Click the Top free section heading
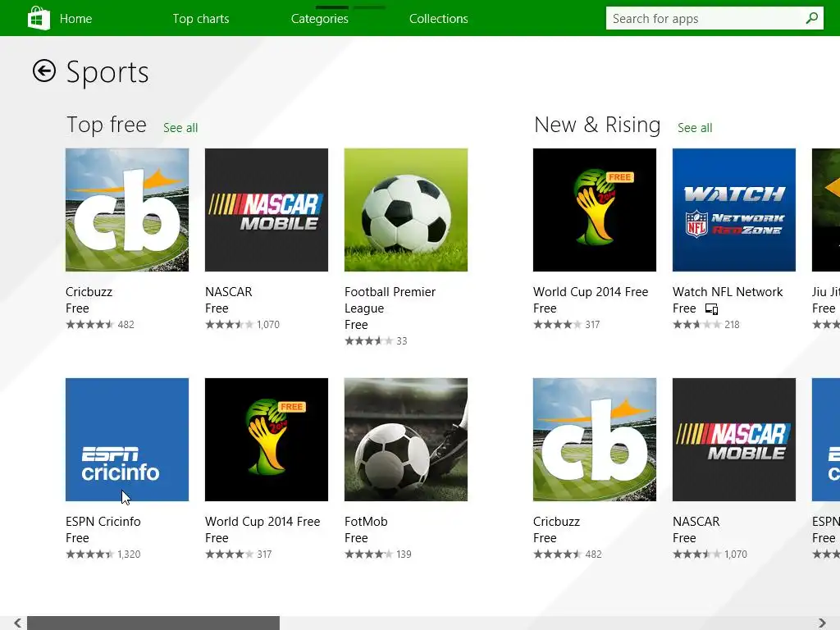The height and width of the screenshot is (630, 840). point(106,125)
